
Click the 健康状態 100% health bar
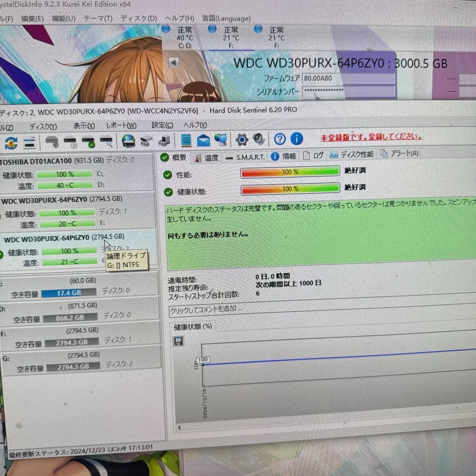coord(290,188)
